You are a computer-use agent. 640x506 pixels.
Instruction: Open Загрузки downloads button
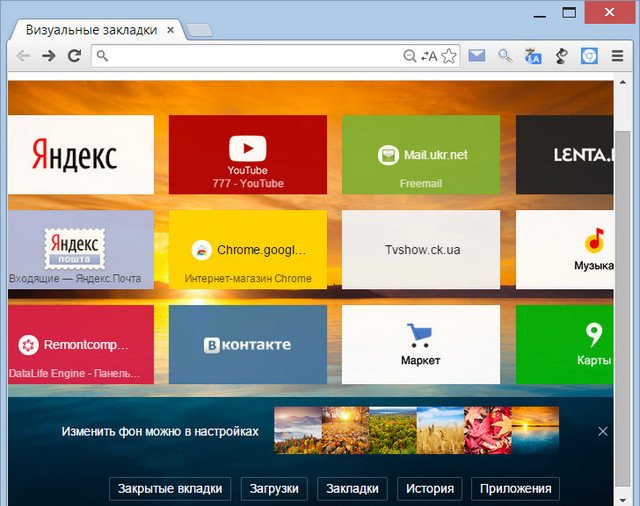274,489
